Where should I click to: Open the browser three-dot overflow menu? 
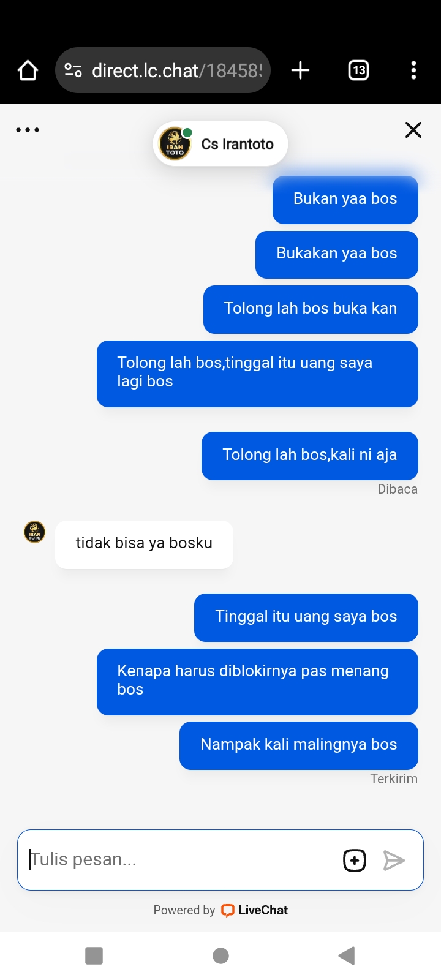tap(413, 70)
